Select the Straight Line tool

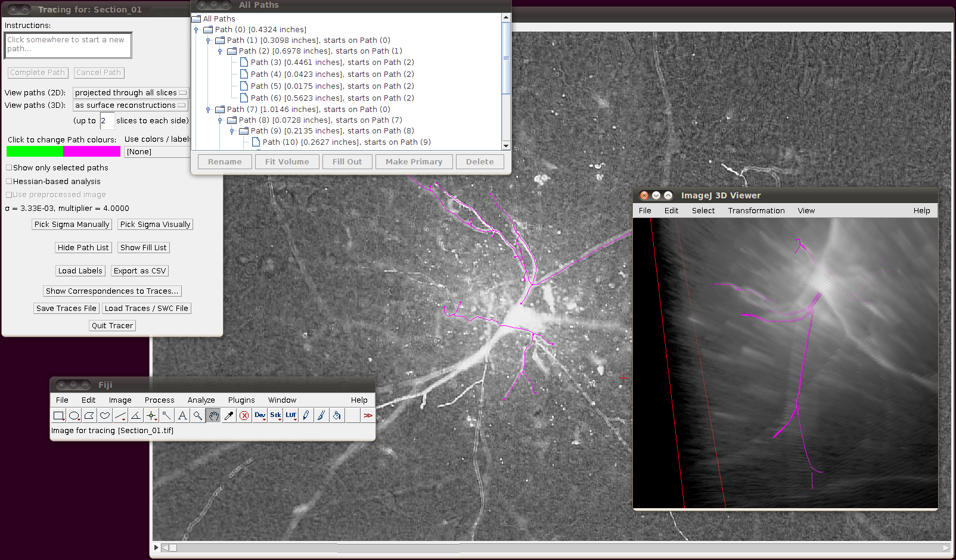point(120,416)
